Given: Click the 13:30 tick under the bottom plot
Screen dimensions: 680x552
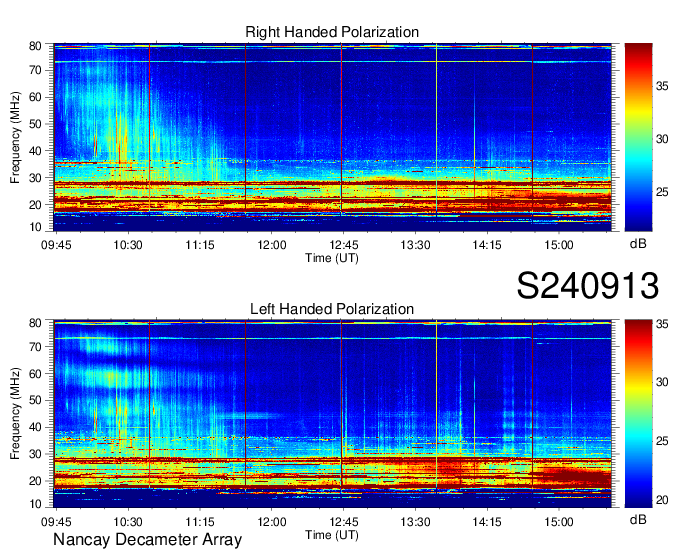Looking at the screenshot, I should point(415,522).
